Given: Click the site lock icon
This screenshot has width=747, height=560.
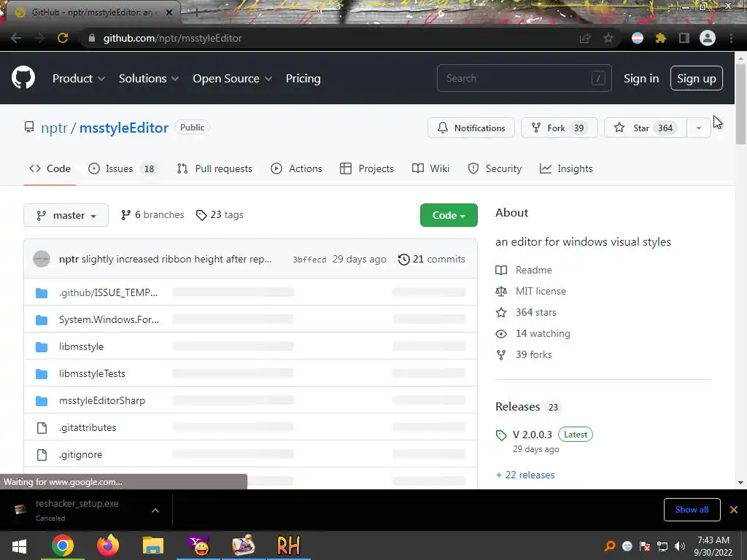Looking at the screenshot, I should (92, 38).
